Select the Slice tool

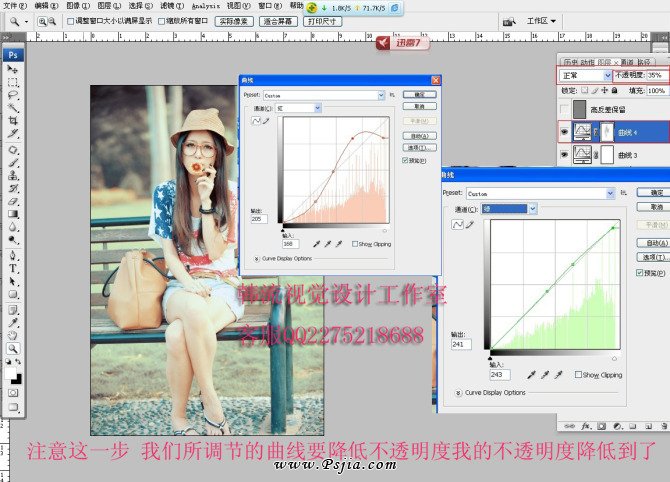[x=13, y=134]
